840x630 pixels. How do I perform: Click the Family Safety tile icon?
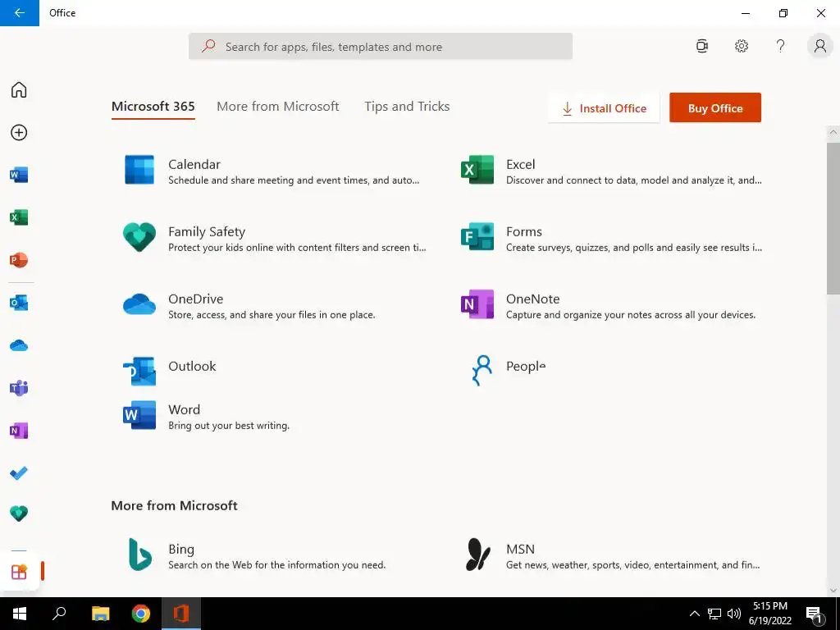(139, 237)
